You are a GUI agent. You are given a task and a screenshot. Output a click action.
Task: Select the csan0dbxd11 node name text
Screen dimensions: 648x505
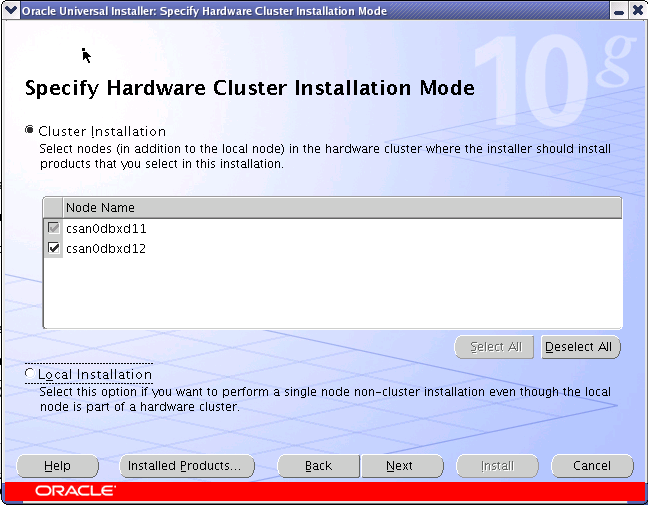(106, 228)
